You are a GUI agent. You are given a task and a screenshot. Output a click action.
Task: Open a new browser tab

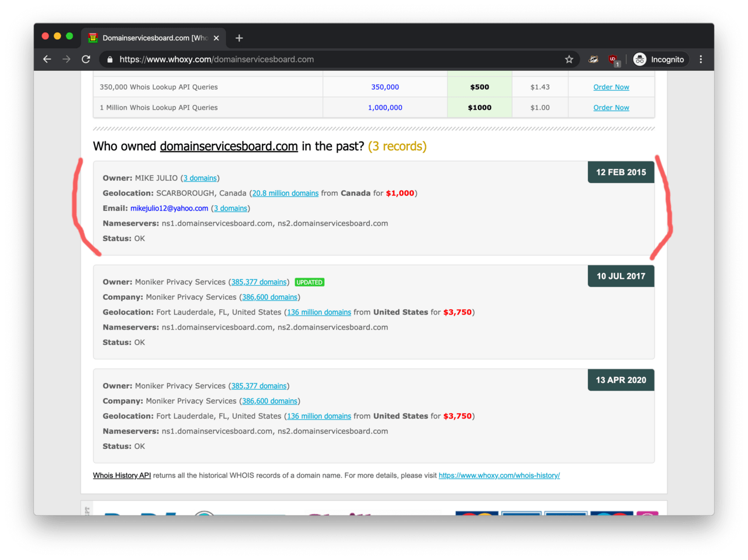click(x=239, y=38)
